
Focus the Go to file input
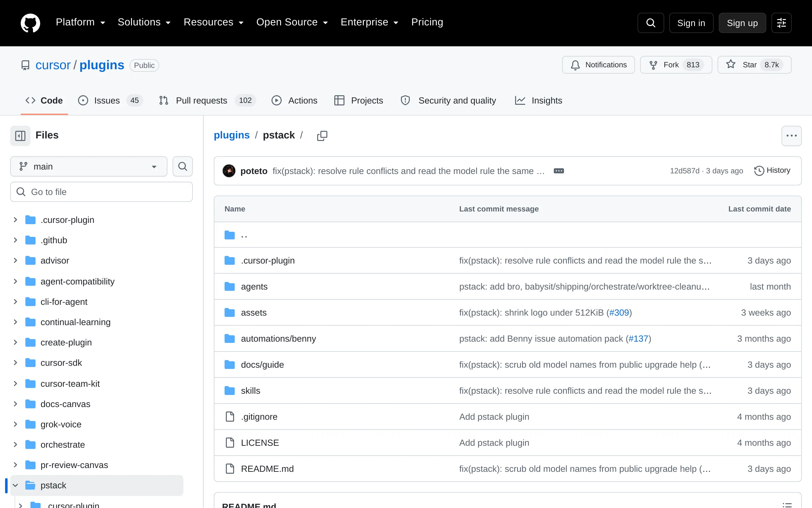(x=101, y=192)
